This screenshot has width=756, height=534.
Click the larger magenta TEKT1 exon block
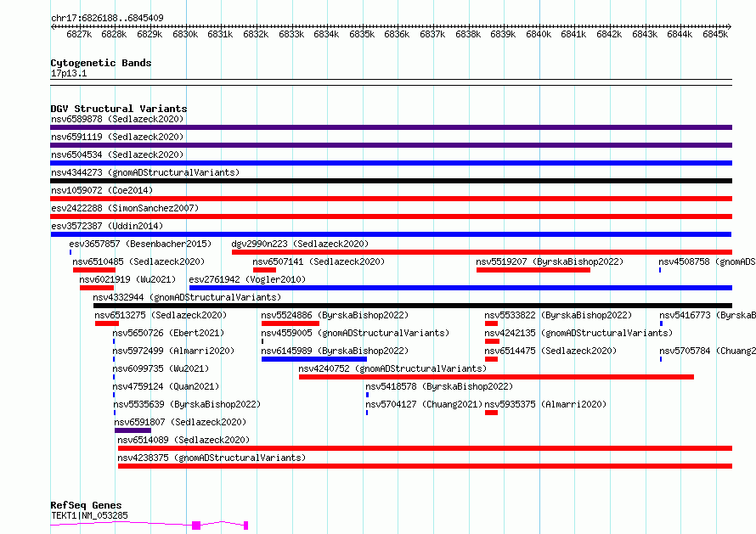click(x=195, y=526)
